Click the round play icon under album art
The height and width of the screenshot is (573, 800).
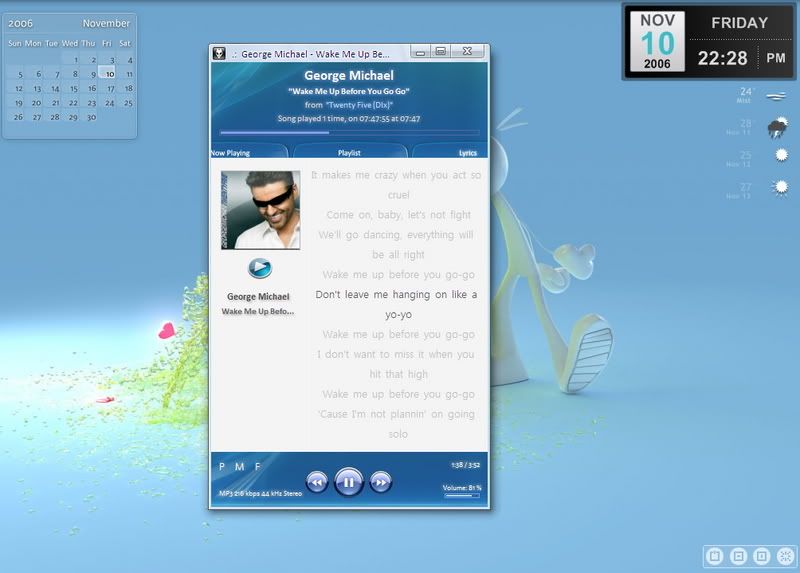[x=260, y=267]
